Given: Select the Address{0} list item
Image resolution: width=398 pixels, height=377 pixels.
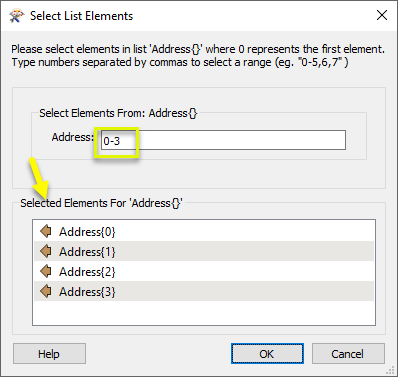Looking at the screenshot, I should click(204, 231).
